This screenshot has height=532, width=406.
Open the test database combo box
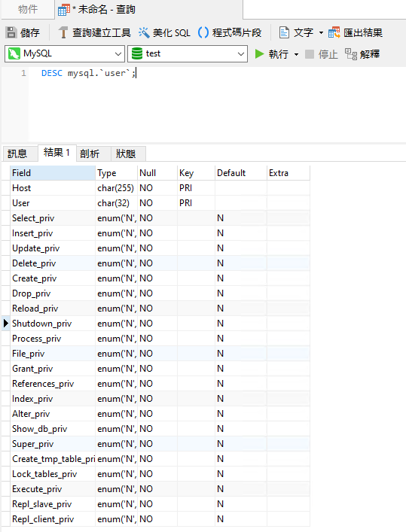coord(188,53)
